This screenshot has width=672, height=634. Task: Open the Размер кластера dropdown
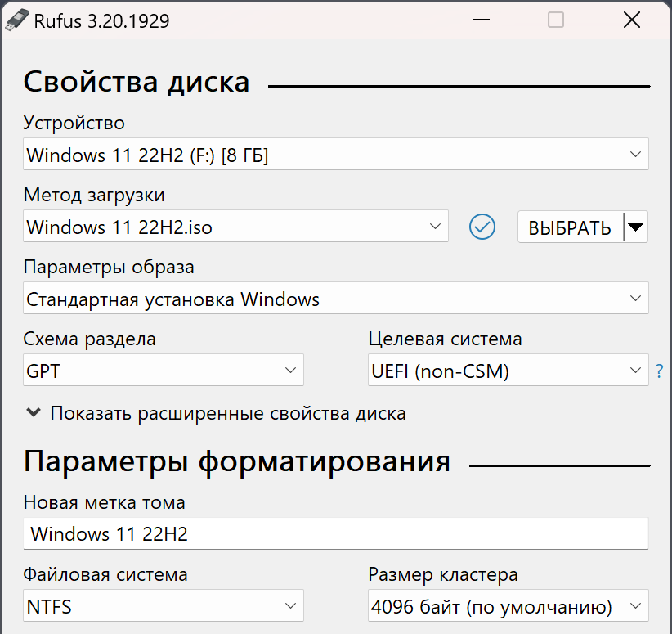coord(508,605)
